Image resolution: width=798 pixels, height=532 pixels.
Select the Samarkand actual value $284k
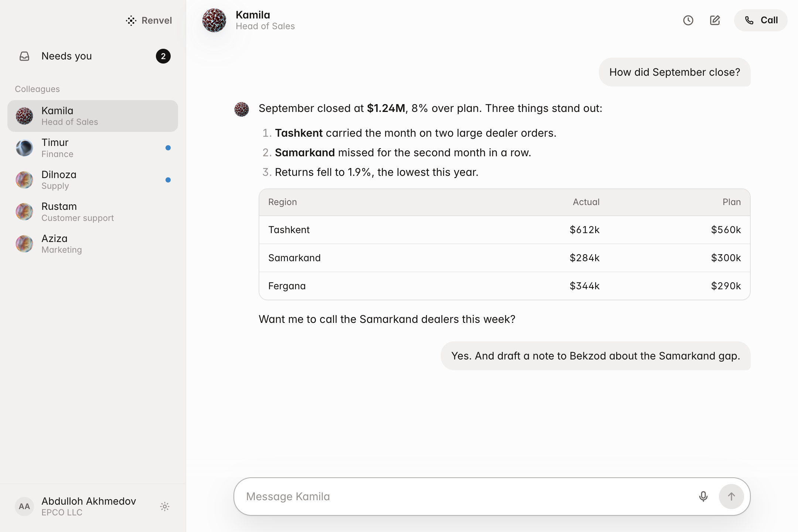pos(584,258)
